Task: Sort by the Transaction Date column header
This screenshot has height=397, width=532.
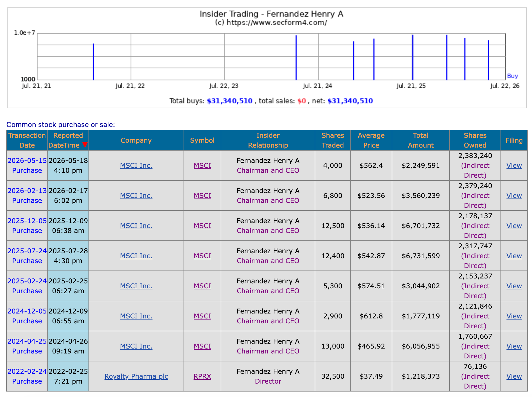Action: (27, 140)
